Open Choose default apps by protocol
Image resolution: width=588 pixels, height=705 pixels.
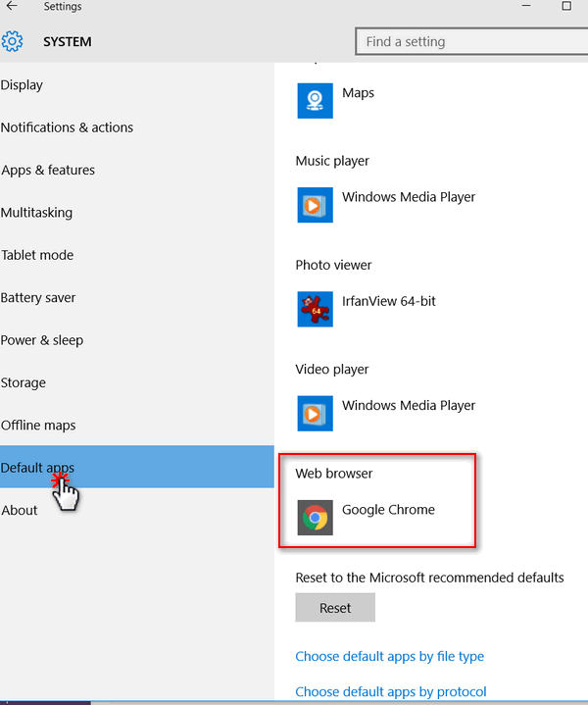pos(390,691)
